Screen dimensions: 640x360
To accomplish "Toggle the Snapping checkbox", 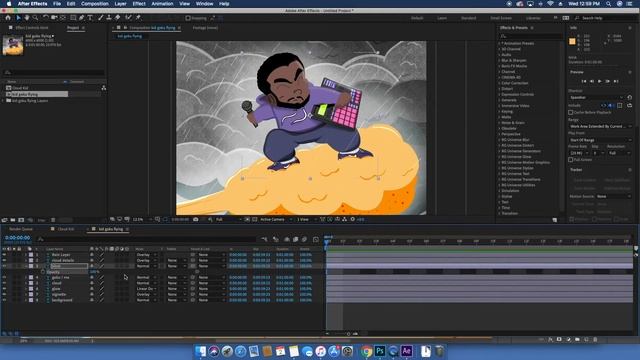I will pos(188,18).
